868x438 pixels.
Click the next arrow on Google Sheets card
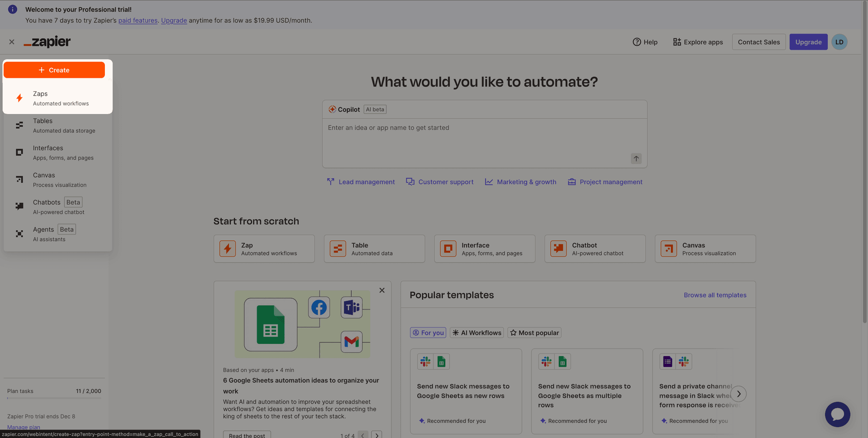[x=376, y=435]
